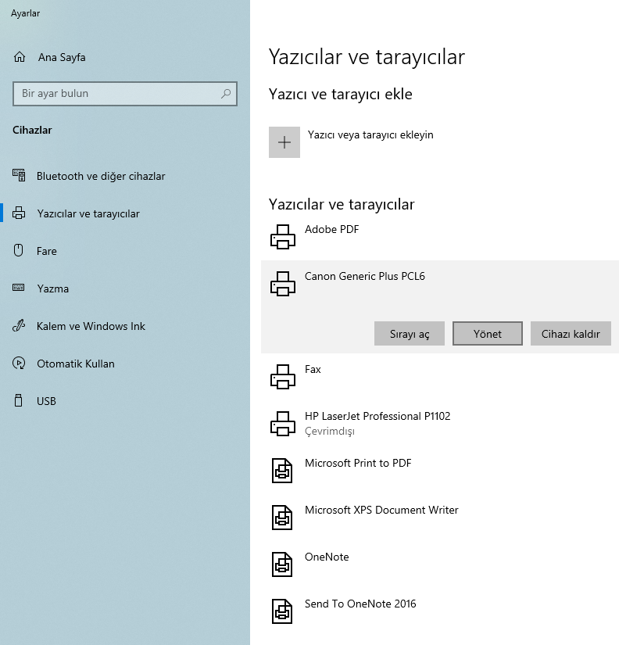This screenshot has height=645, width=644.
Task: Click the Cihazı kaldır button
Action: click(x=571, y=334)
